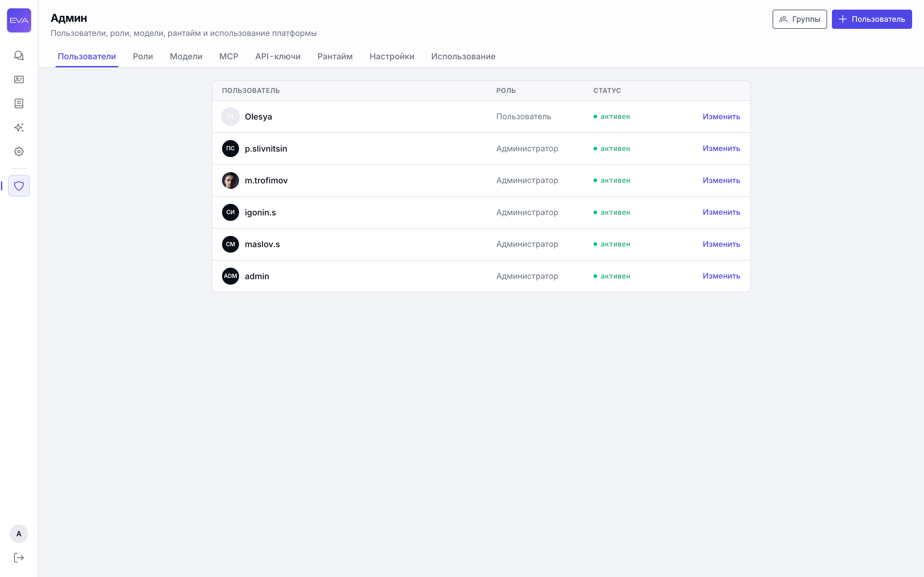Click the shield admin sidebar icon
924x577 pixels.
pyautogui.click(x=19, y=186)
